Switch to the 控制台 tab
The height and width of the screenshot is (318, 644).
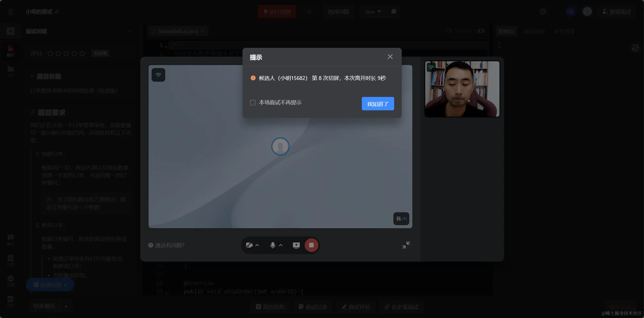coord(506,31)
